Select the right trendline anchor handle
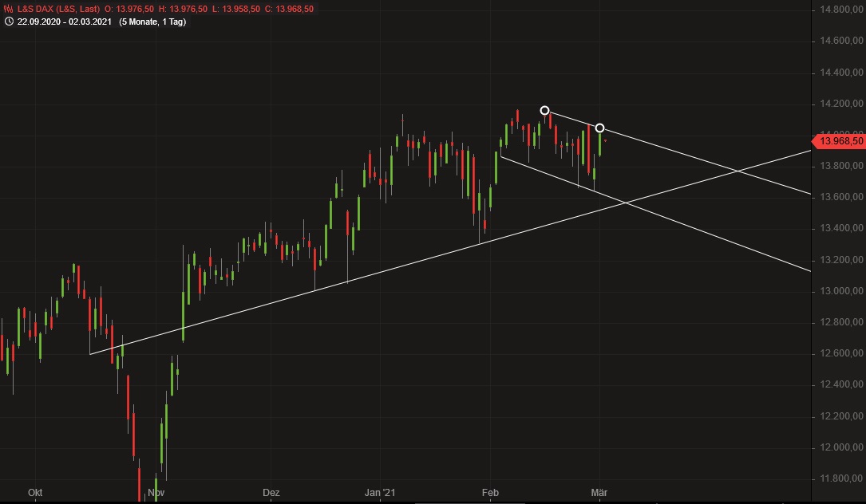This screenshot has height=504, width=866. [600, 127]
